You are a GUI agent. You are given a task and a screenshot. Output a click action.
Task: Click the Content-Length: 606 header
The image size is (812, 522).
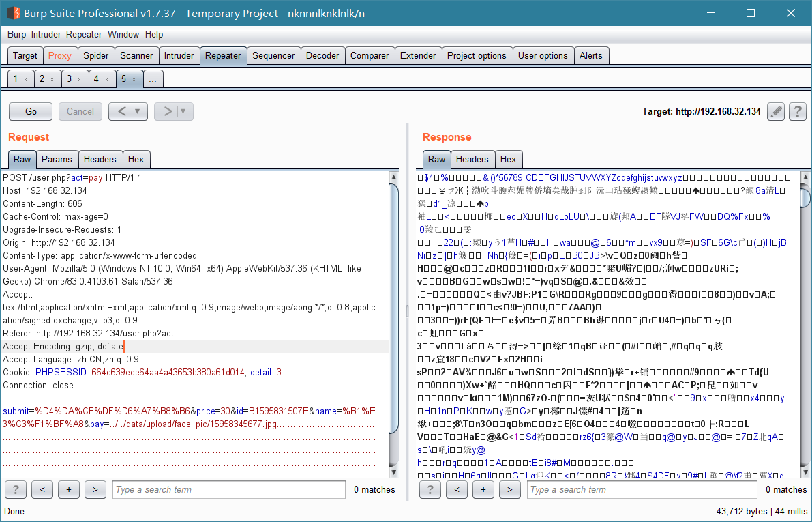[42, 204]
